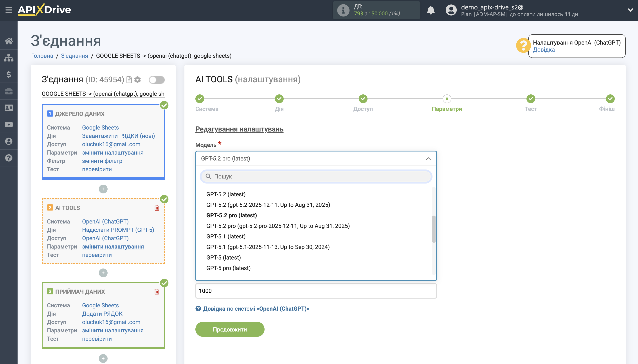Click the notification bell icon
This screenshot has height=364, width=638.
[x=431, y=10]
